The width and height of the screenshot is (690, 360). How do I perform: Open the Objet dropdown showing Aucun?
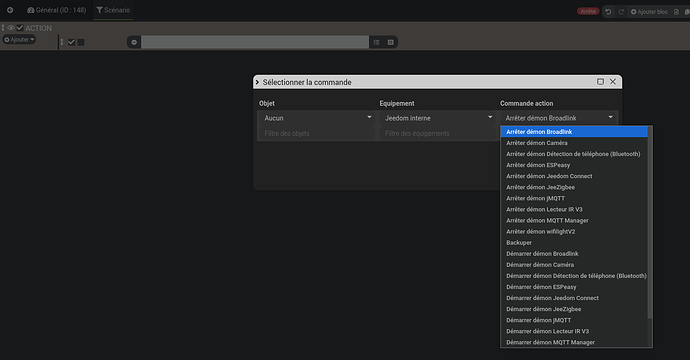(x=316, y=118)
